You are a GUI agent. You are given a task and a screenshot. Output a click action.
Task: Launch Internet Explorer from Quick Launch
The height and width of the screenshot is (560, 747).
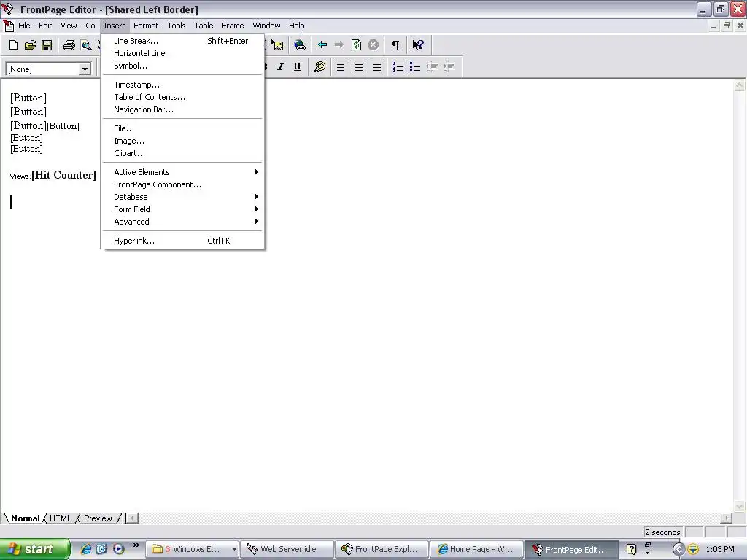coord(86,549)
